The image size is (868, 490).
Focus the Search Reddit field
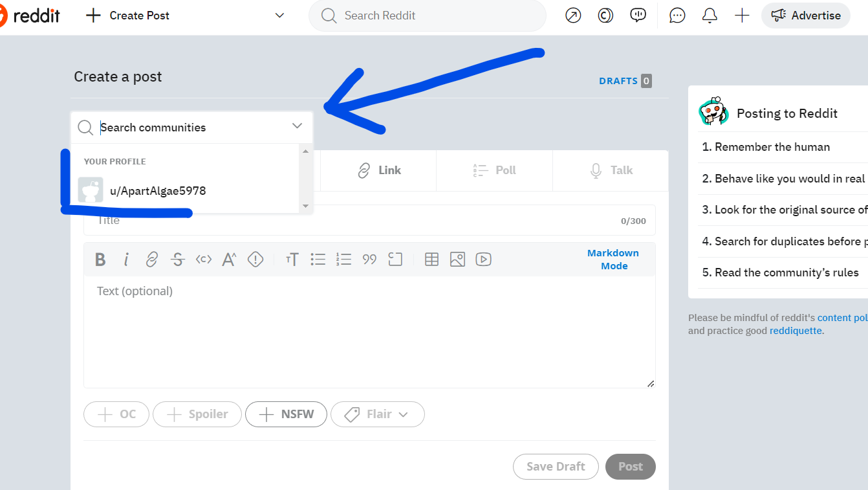tap(428, 16)
